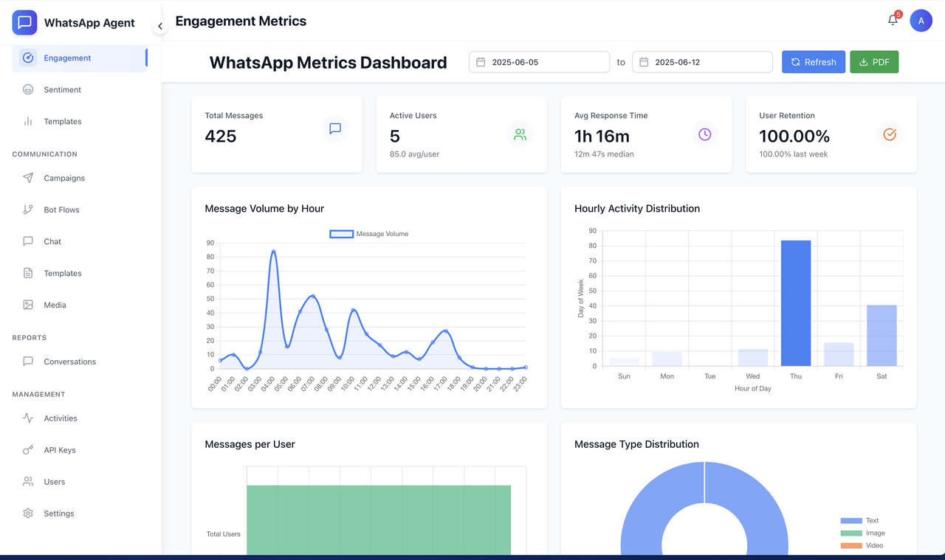Open Settings page
This screenshot has width=945, height=560.
pos(80,514)
